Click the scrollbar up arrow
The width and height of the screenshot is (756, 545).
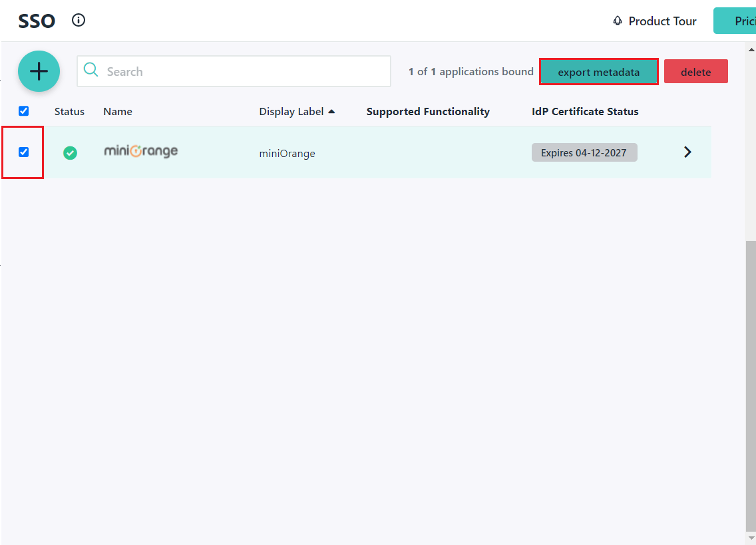[x=751, y=50]
